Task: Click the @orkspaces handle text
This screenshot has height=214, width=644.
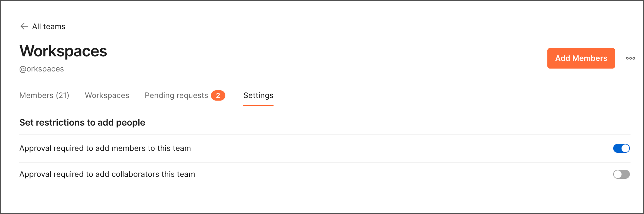Action: coord(42,69)
